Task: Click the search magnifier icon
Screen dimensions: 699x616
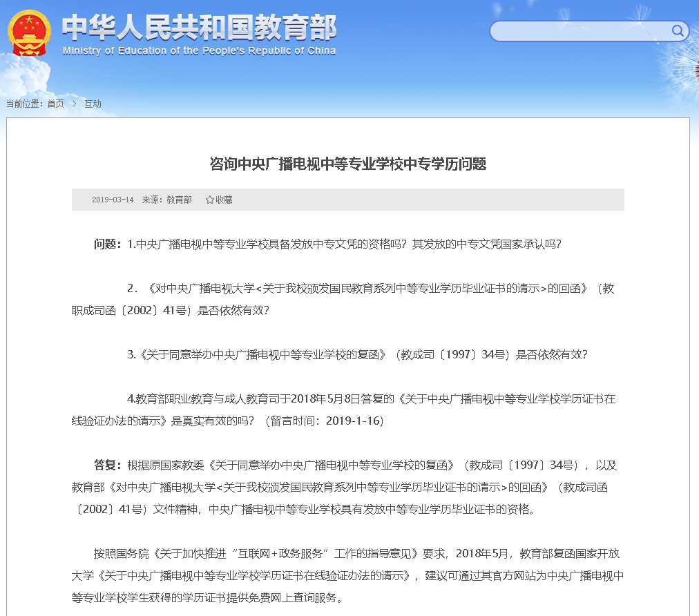Action: (678, 31)
